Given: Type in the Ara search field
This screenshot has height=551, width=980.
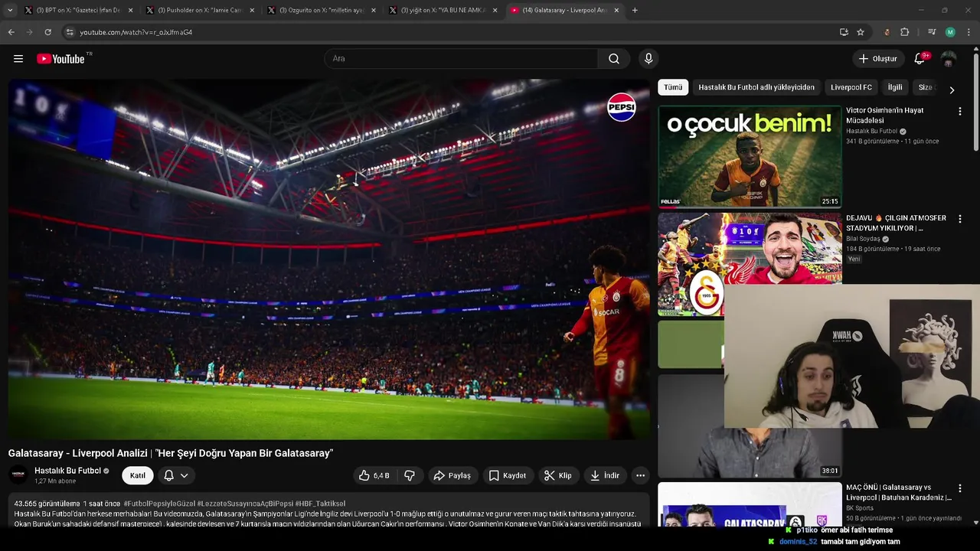Looking at the screenshot, I should pos(461,59).
